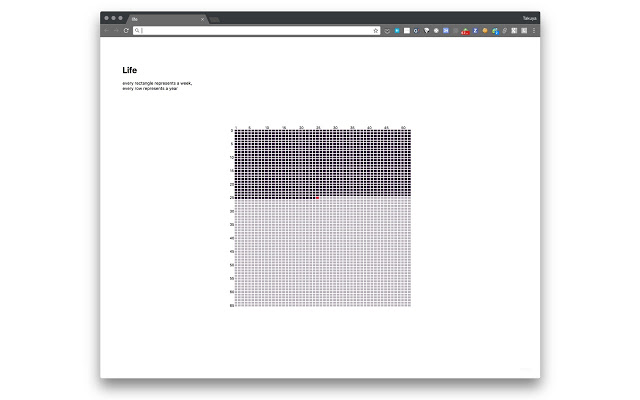Open the Chrome three-dot menu
The width and height of the screenshot is (640, 400).
(x=534, y=31)
